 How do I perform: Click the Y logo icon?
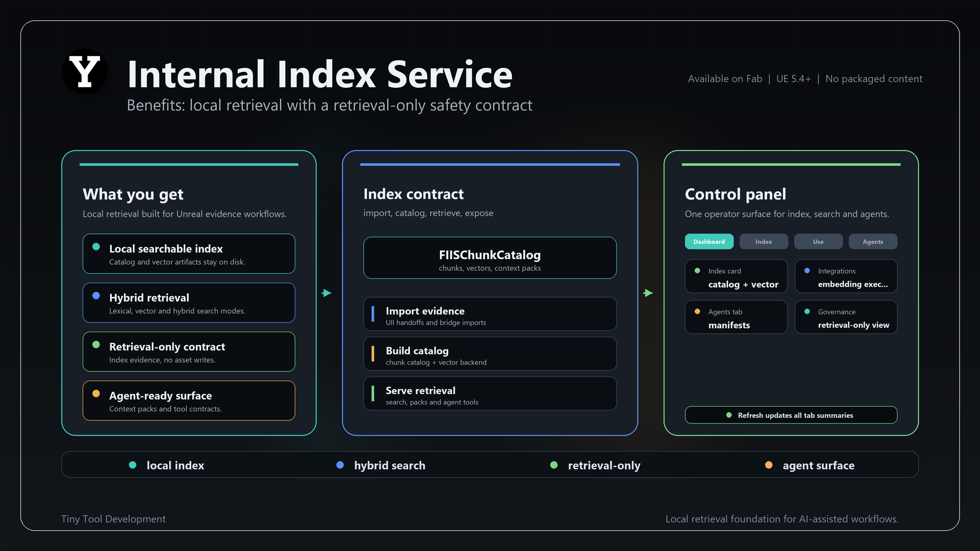coord(85,71)
